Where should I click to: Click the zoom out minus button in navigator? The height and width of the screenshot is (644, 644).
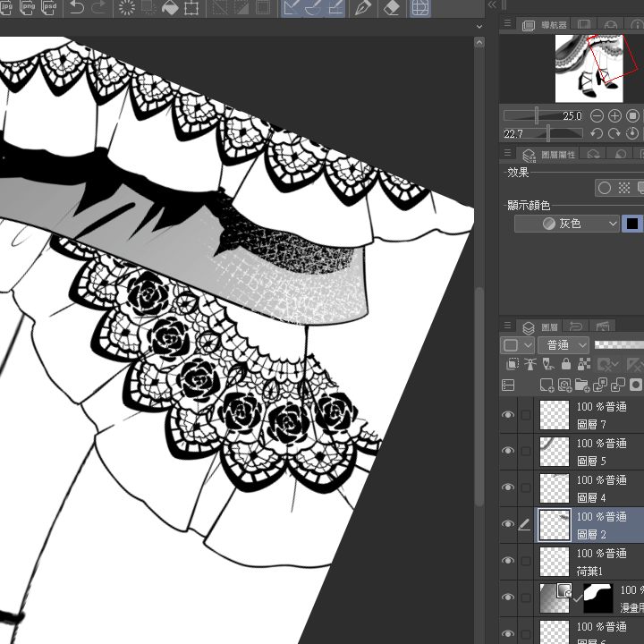(x=597, y=116)
